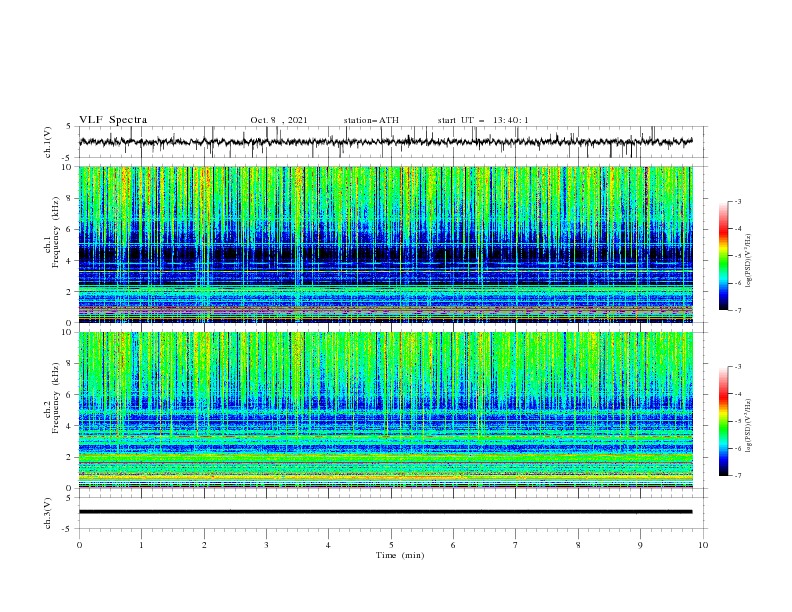Click the 'Time (min)' x-axis label
Viewport: 792px width, 612px height.
400,555
